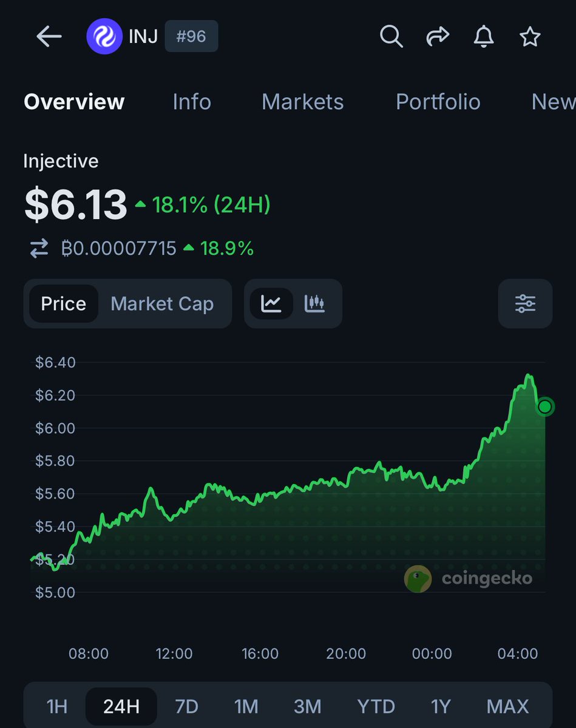Open price alerts bell icon
576x728 pixels.
click(484, 36)
